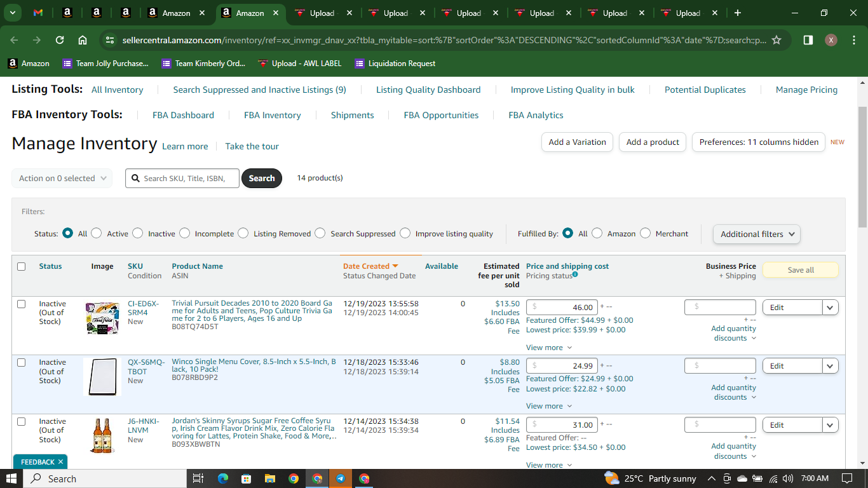Screen dimensions: 868x488
Task: Open notifications panel icon
Action: tap(846, 478)
